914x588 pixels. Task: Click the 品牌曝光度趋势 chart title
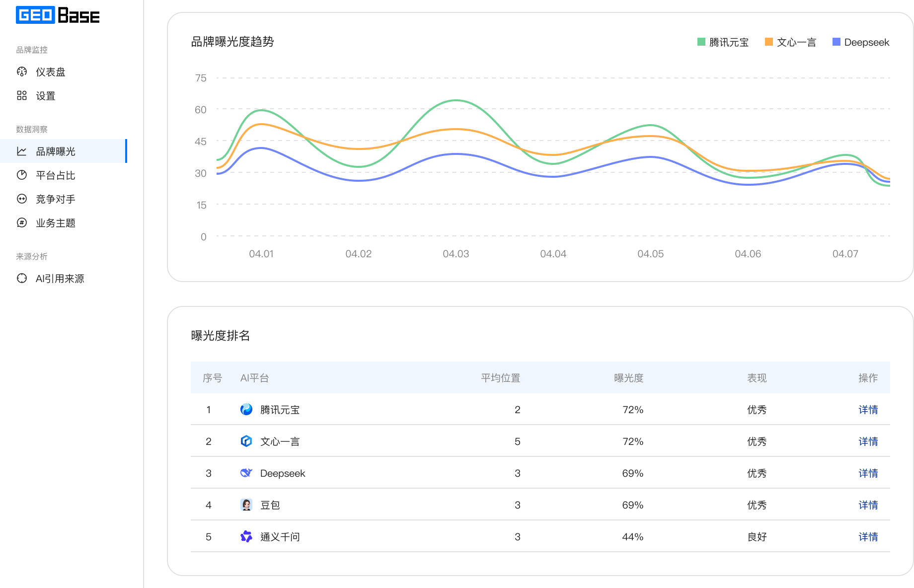(x=232, y=42)
